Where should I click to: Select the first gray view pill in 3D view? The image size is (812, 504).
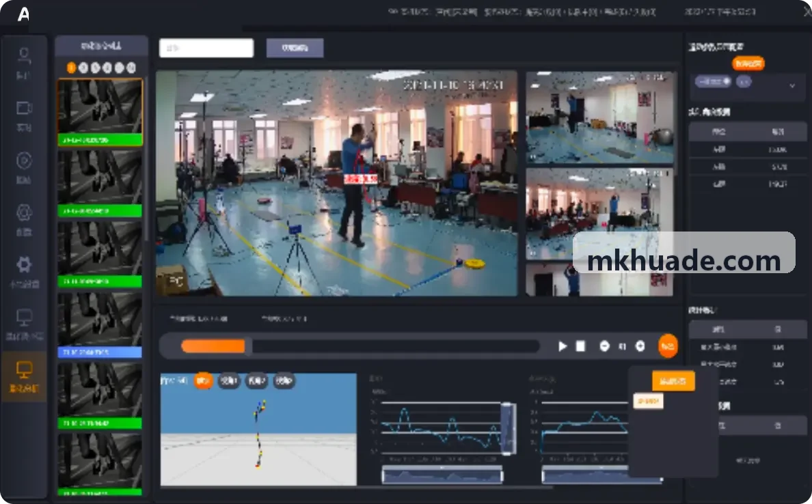[228, 381]
